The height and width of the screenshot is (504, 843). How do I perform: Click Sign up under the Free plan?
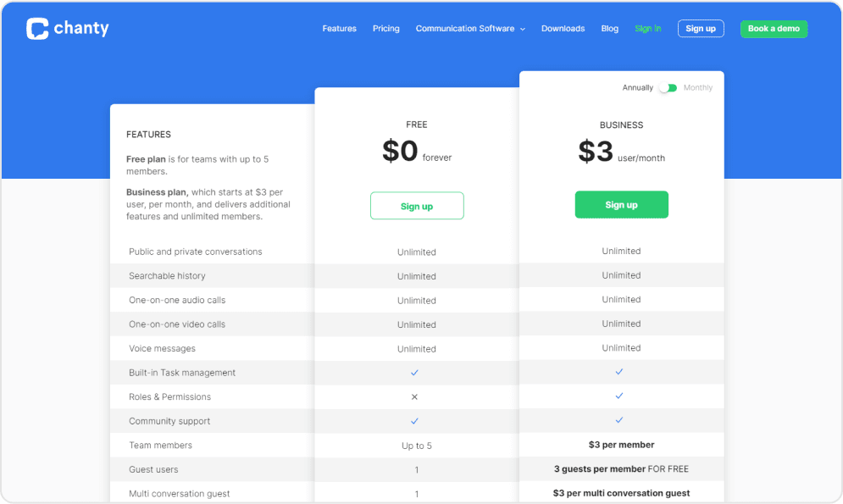pos(417,206)
